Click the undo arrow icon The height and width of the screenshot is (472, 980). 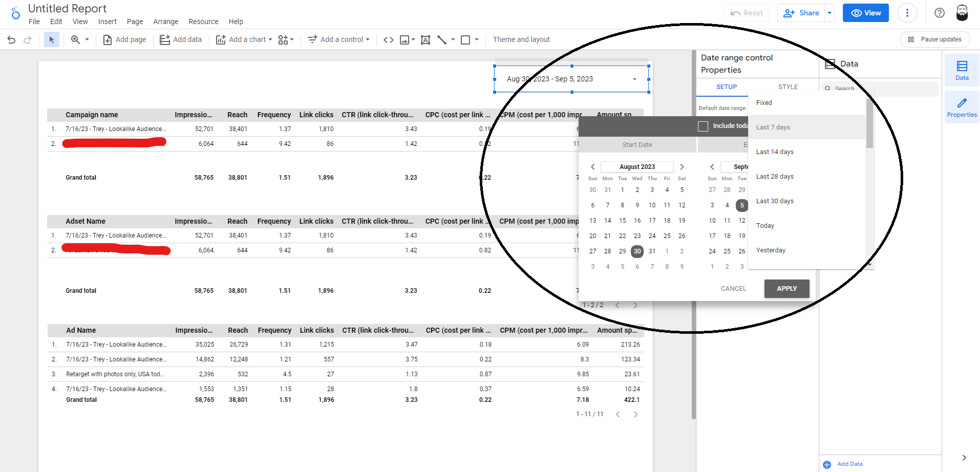(x=11, y=39)
